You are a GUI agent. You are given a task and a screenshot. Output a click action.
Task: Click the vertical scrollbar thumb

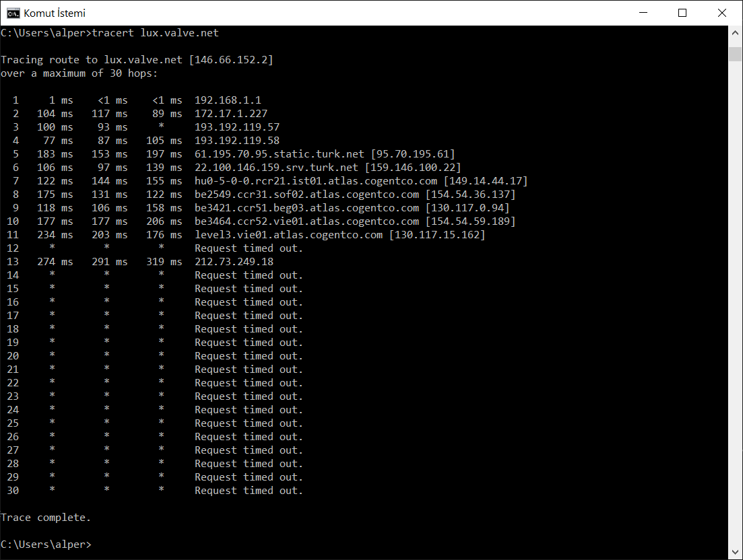pyautogui.click(x=735, y=53)
